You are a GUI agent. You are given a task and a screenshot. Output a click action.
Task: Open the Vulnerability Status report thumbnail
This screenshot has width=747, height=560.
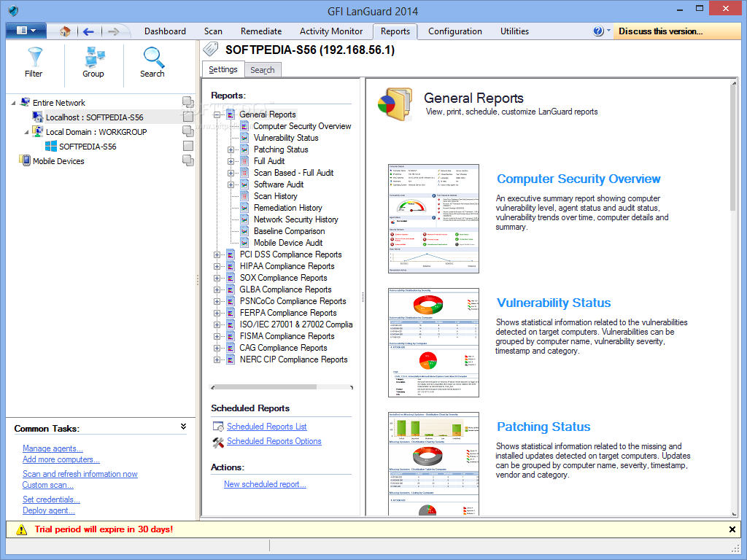point(433,343)
